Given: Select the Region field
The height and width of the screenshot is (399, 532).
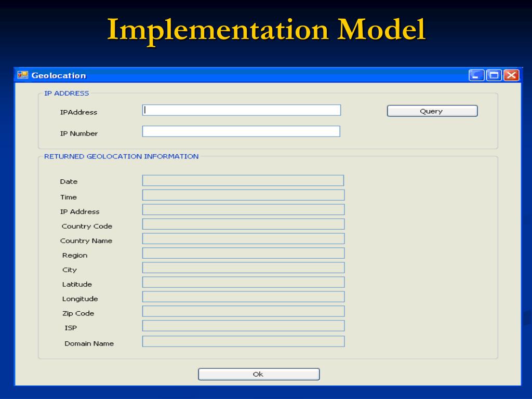Looking at the screenshot, I should (x=243, y=254).
